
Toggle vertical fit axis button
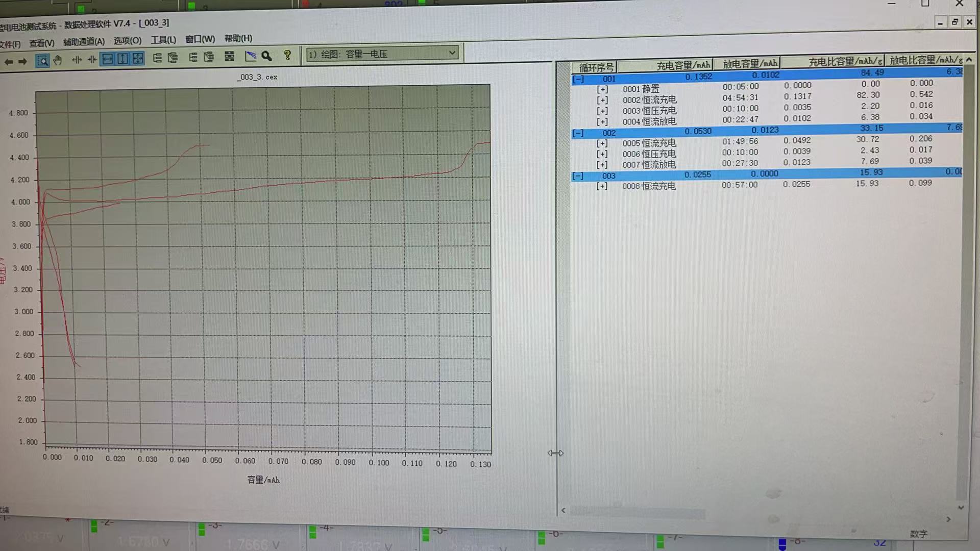click(x=122, y=59)
